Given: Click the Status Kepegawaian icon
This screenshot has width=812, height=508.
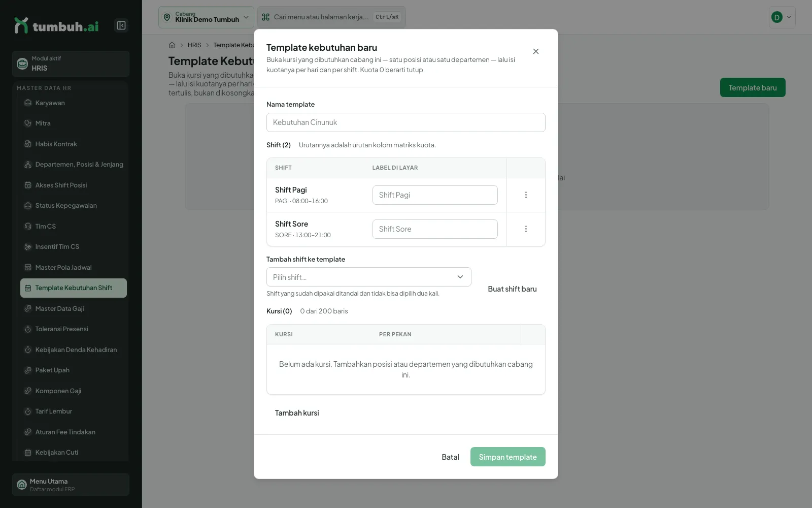Looking at the screenshot, I should point(28,206).
